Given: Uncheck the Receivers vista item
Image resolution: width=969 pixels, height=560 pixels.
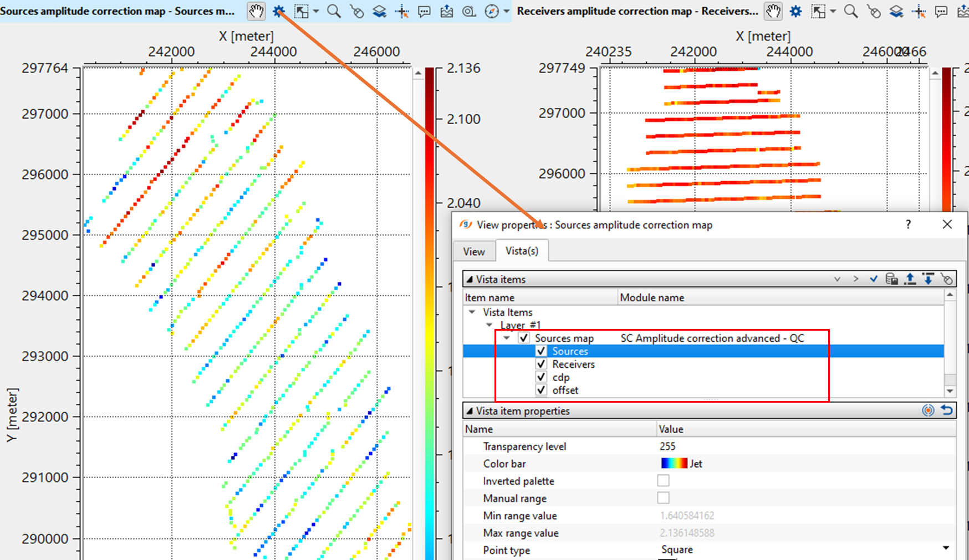Looking at the screenshot, I should click(542, 364).
